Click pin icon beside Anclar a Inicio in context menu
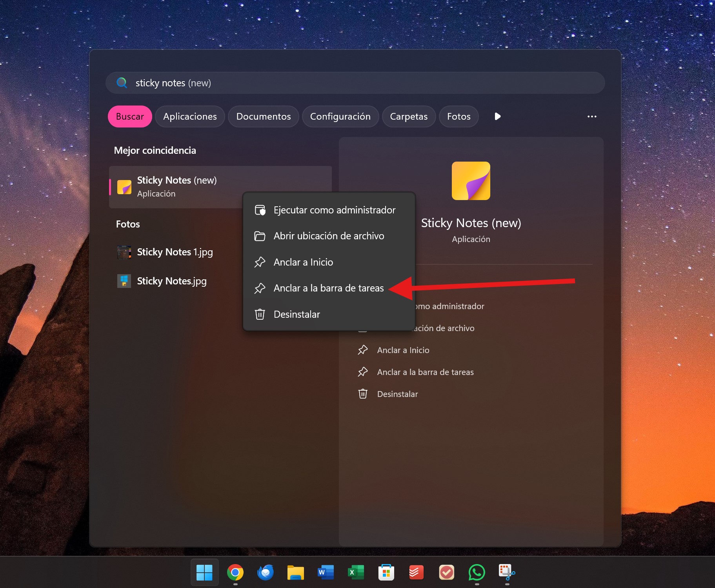This screenshot has width=715, height=588. point(260,262)
